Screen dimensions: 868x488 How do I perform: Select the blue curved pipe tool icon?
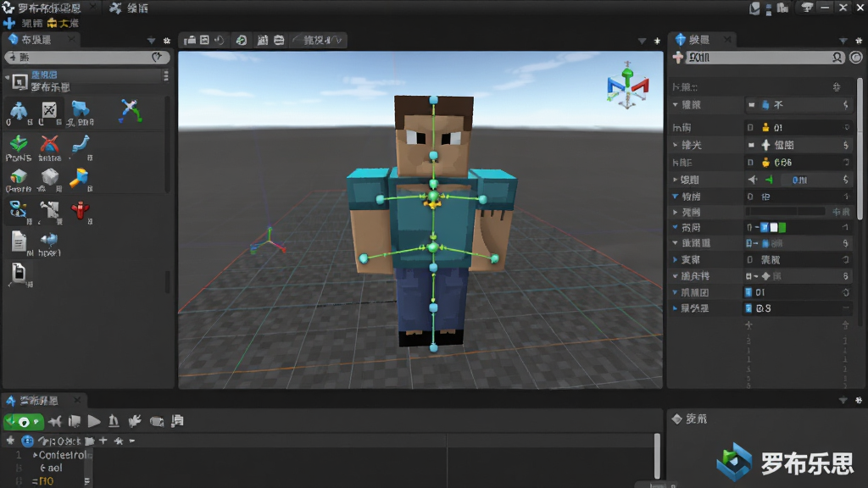click(x=81, y=144)
